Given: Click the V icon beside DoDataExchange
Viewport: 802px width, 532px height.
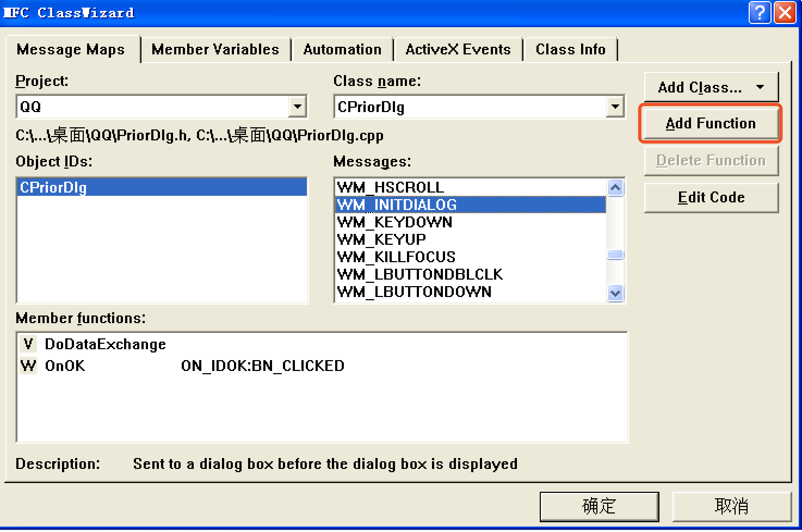Looking at the screenshot, I should (x=28, y=344).
